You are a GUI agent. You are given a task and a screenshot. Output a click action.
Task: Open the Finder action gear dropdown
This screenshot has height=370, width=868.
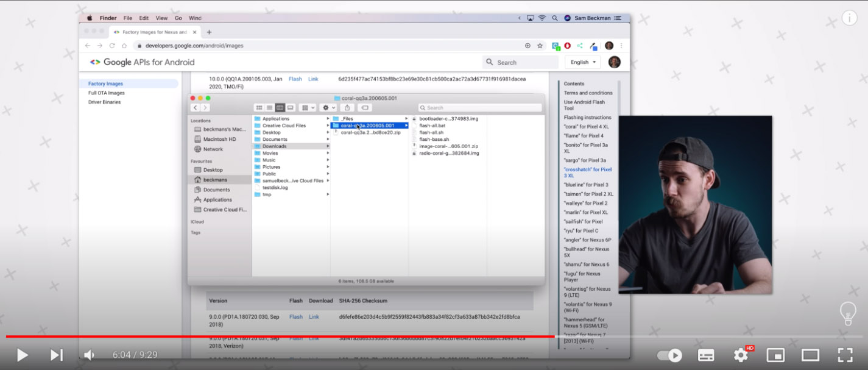328,108
